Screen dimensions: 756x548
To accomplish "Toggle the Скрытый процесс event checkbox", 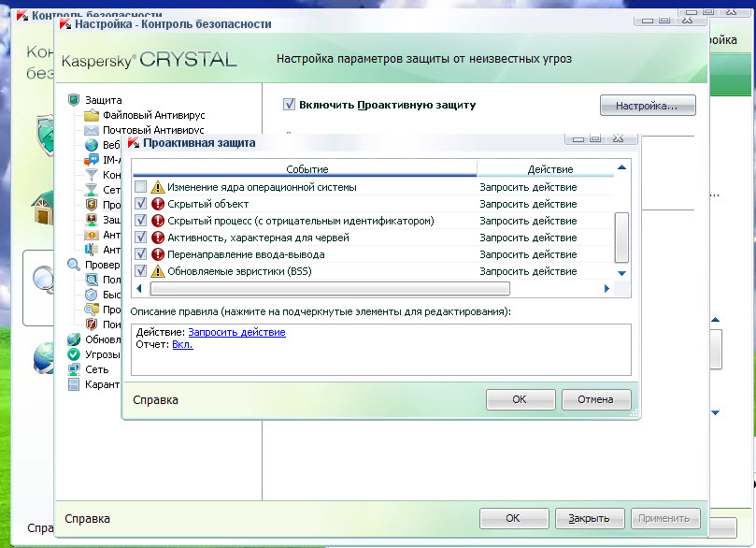I will pos(140,221).
